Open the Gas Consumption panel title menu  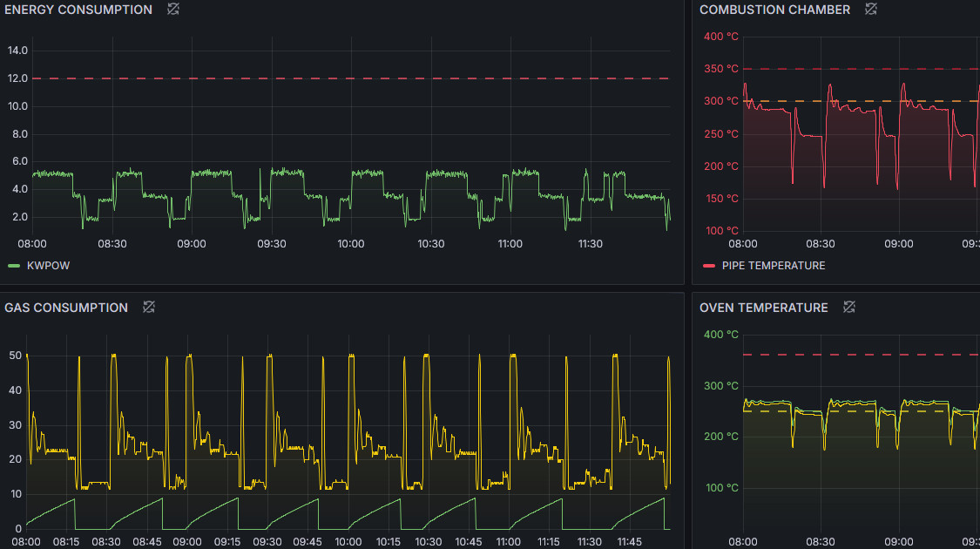(66, 308)
